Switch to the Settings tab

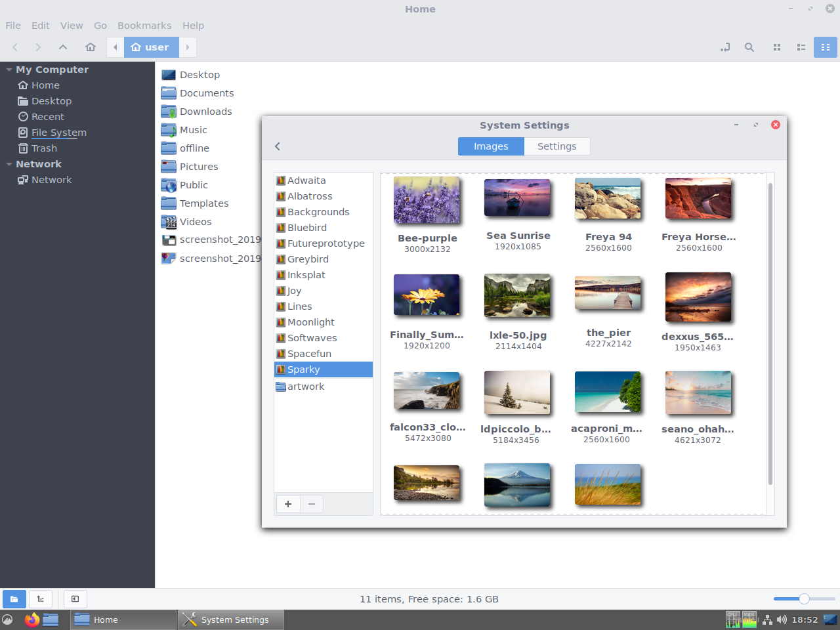point(557,146)
